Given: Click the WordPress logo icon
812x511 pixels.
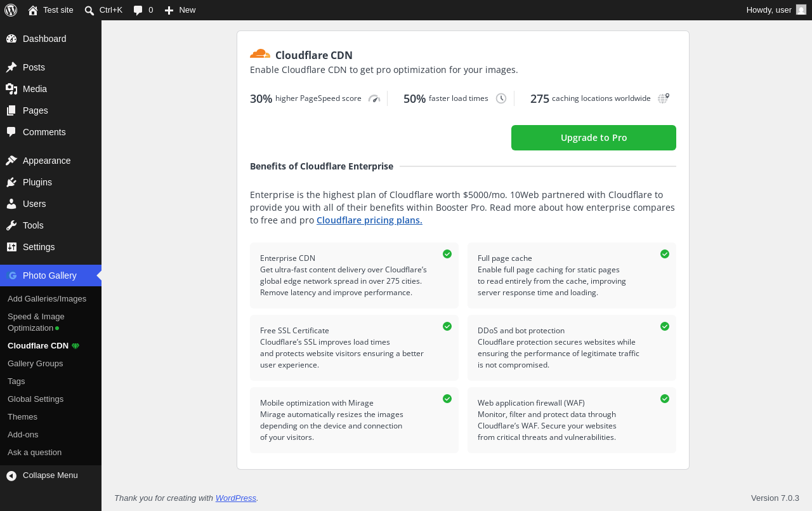Looking at the screenshot, I should (11, 10).
